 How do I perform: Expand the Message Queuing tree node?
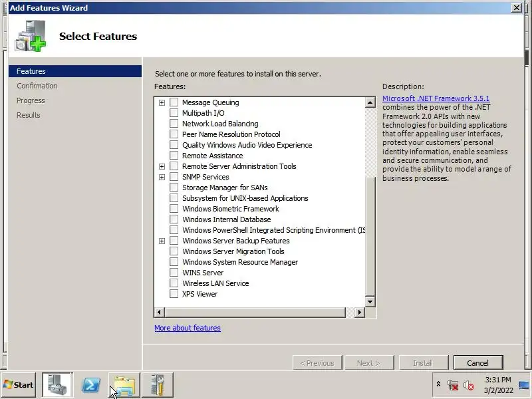click(162, 102)
